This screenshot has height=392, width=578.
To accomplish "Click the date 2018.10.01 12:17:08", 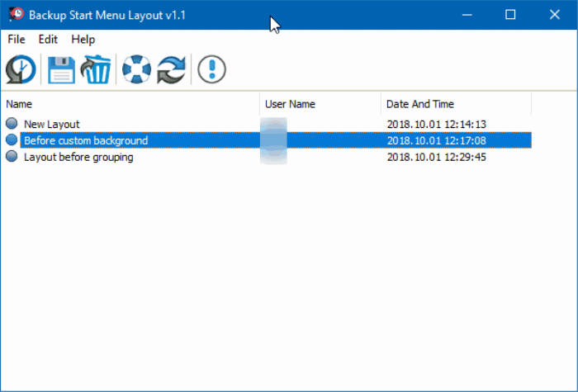I will [x=437, y=140].
